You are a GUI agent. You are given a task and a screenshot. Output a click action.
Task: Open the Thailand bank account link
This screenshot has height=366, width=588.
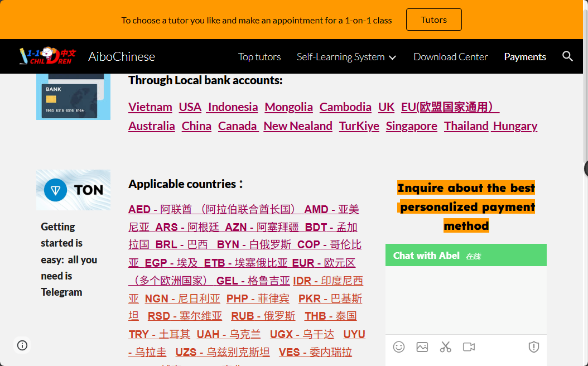pos(466,126)
